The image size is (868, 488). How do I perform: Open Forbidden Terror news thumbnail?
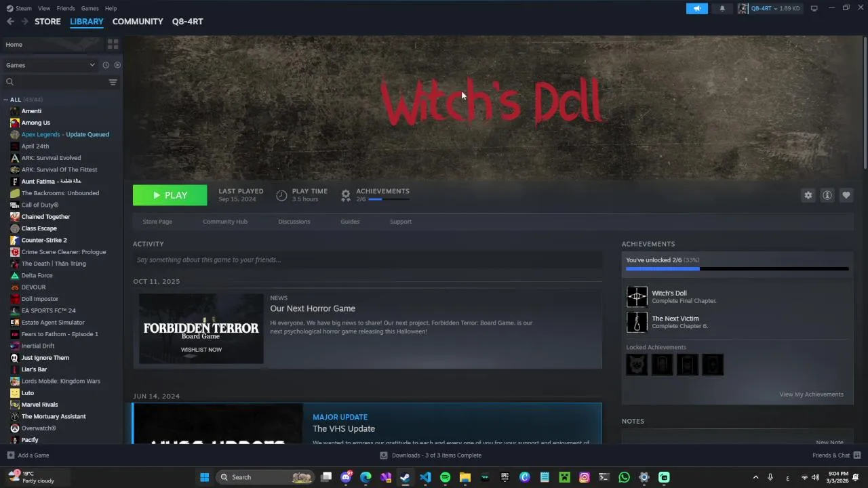201,329
